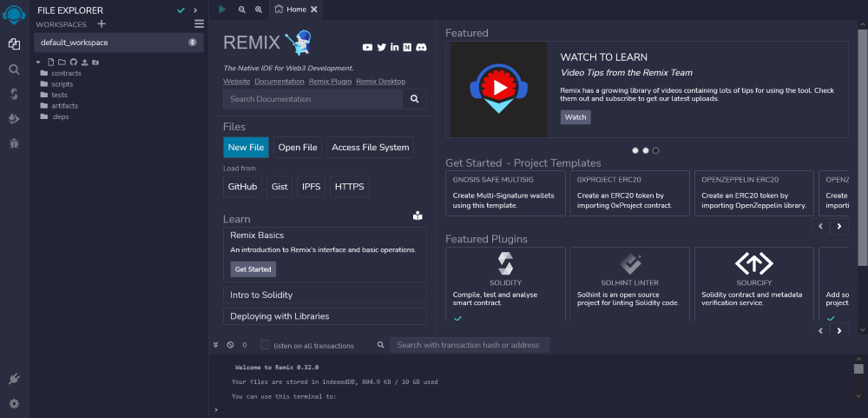
Task: Open the Deploy & run transactions icon
Action: coord(15,119)
